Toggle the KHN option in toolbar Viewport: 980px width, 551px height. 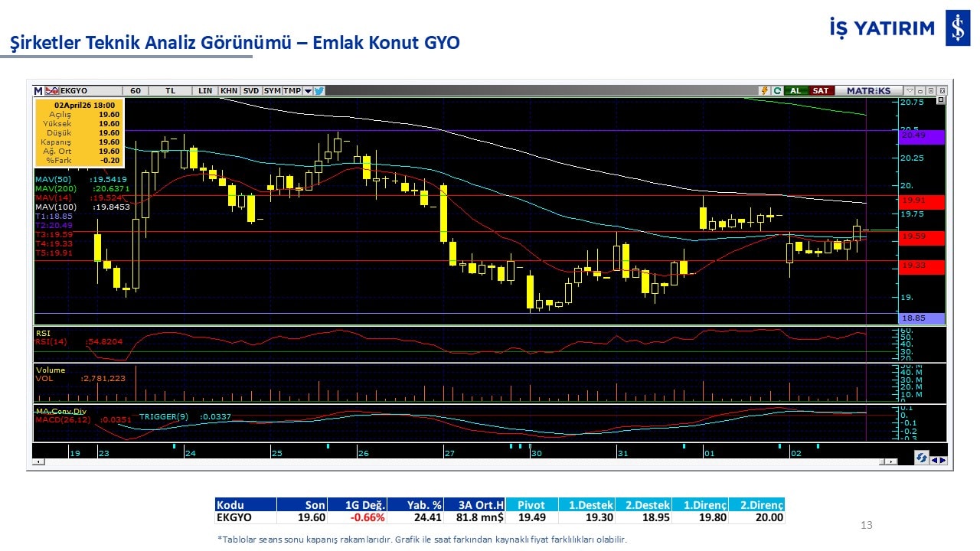(228, 90)
